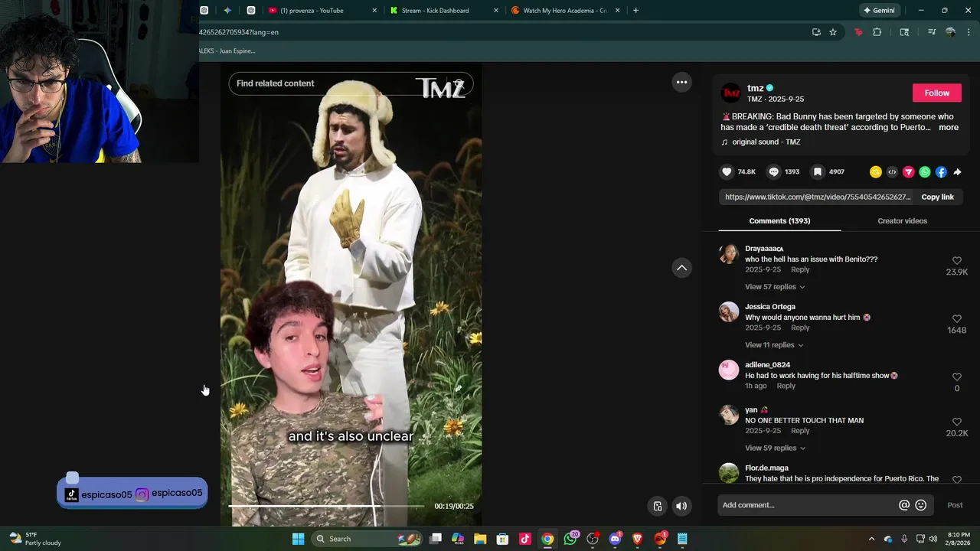Open Chrome three-dot menu

(969, 32)
